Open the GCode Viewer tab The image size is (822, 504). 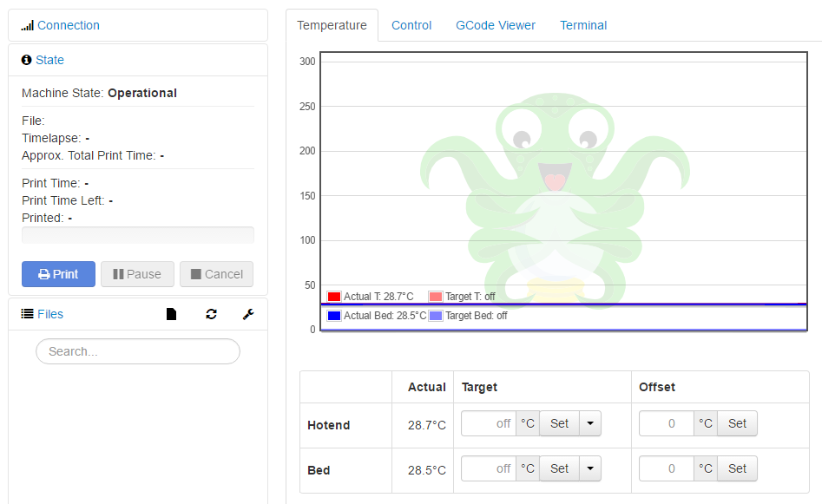(496, 25)
